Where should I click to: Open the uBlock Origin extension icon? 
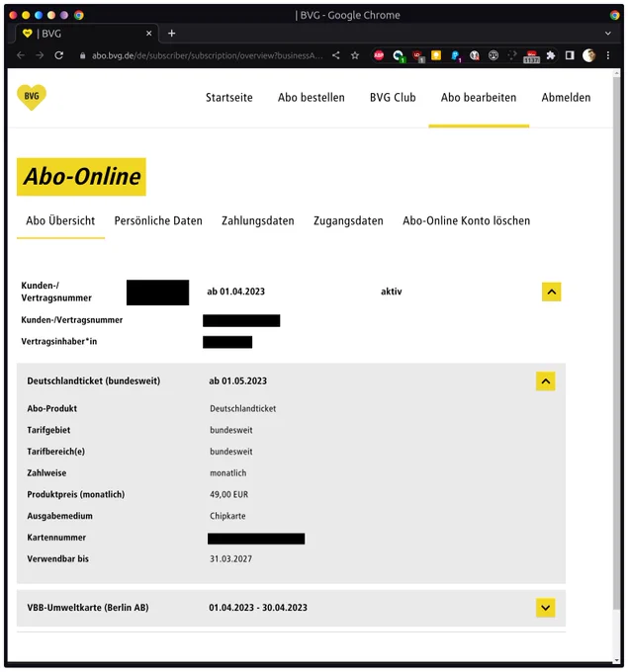coord(417,55)
